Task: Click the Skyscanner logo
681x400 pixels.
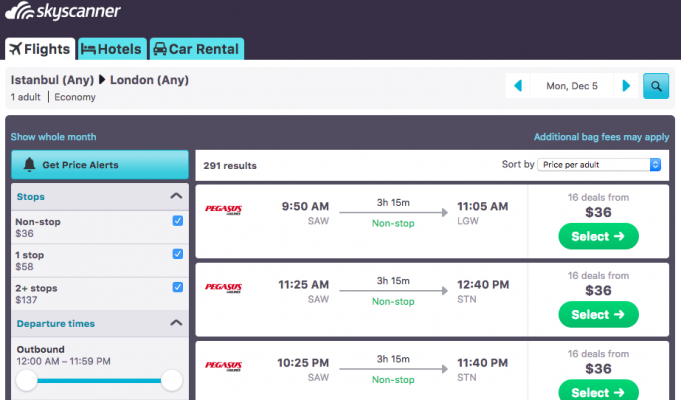Action: click(x=63, y=13)
